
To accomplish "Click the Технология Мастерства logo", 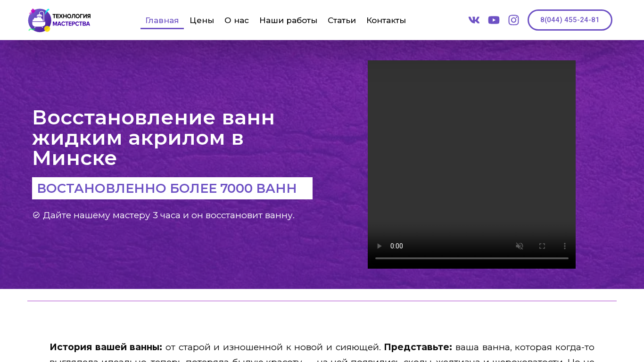I will pyautogui.click(x=59, y=20).
